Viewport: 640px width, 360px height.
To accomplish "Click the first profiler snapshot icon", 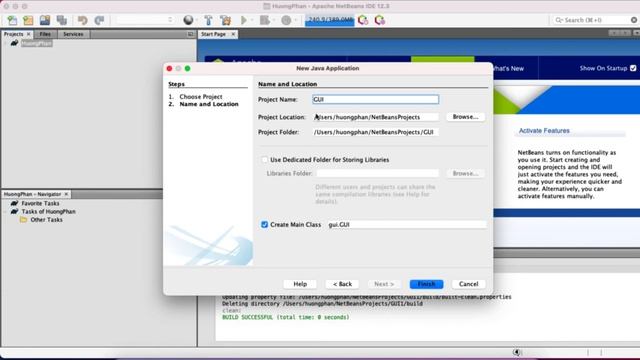I will 363,20.
